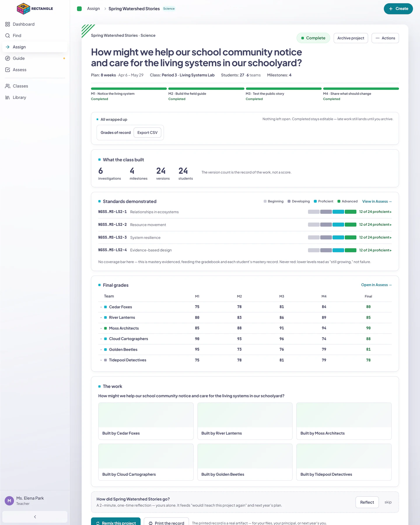Click skip next to Reflect
Screen dimensions: 420x525
[388, 502]
